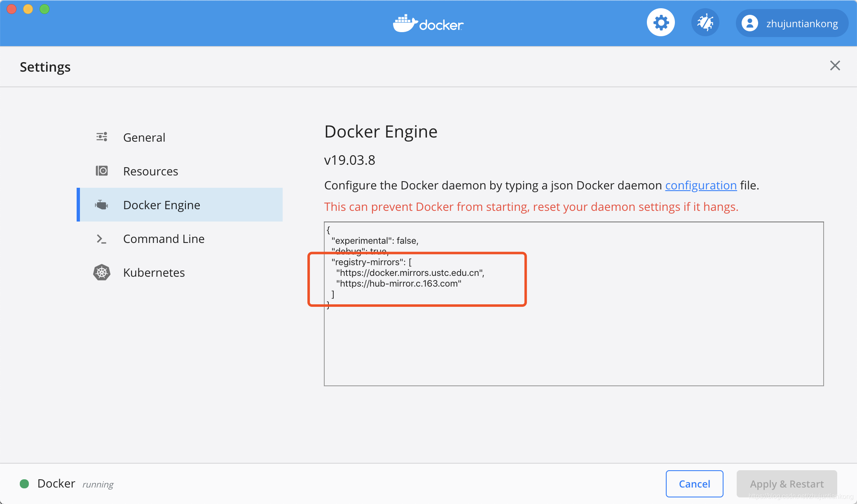Image resolution: width=857 pixels, height=504 pixels.
Task: Open the troubleshoot bug icon
Action: coord(705,22)
